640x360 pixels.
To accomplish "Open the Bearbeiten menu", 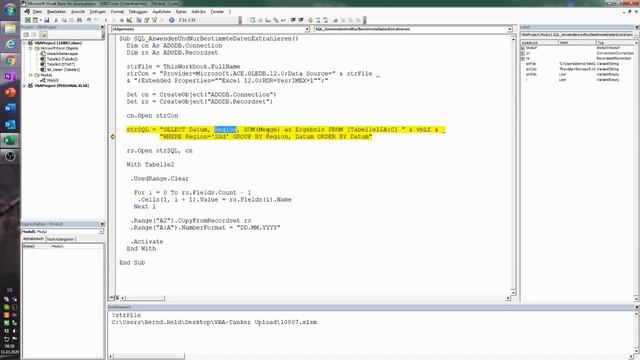I will pyautogui.click(x=56, y=12).
